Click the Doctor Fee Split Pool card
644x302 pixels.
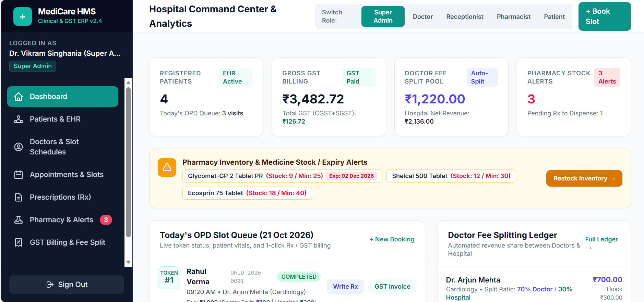point(451,97)
